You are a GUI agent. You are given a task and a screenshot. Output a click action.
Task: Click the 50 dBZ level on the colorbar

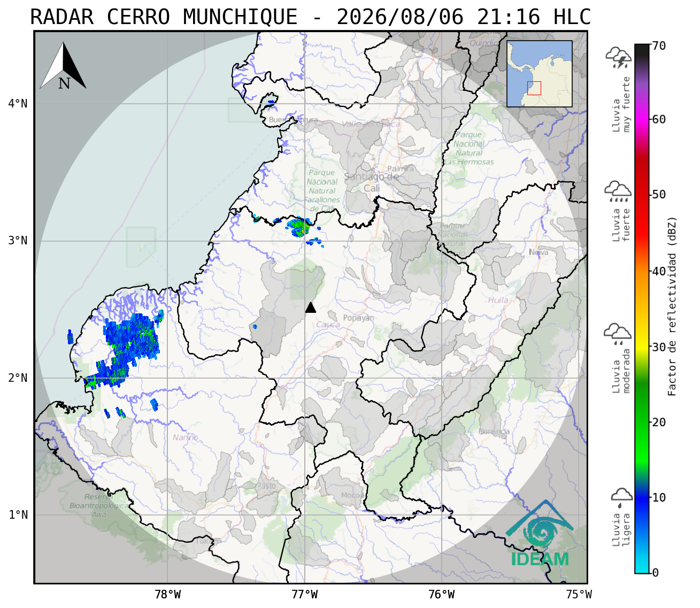(x=642, y=195)
